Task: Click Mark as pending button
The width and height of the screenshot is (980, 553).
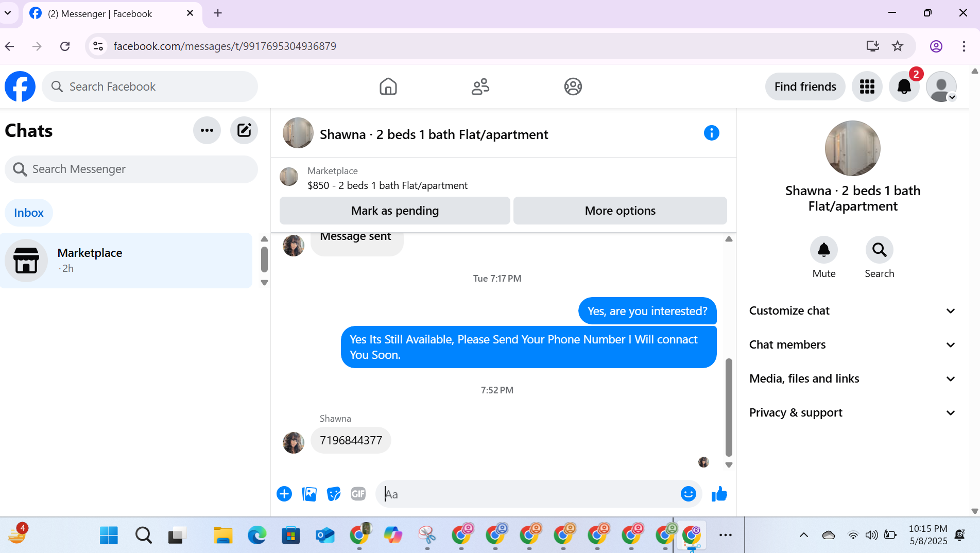Action: pos(394,211)
